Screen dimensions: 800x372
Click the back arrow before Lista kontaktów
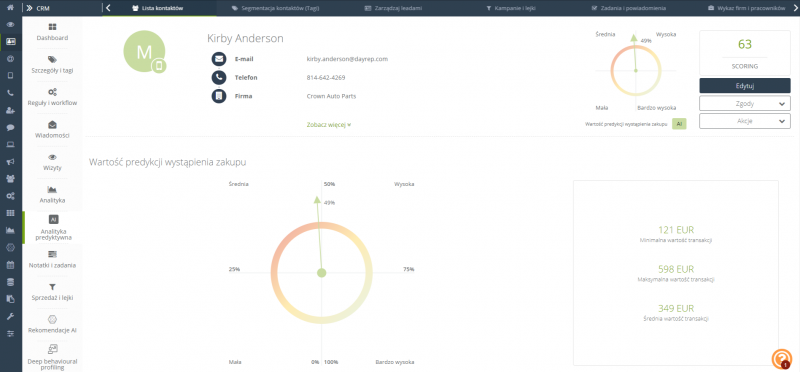(x=108, y=8)
